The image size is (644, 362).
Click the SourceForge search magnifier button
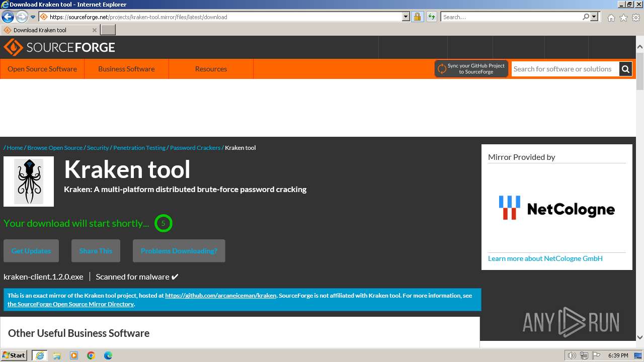(625, 69)
